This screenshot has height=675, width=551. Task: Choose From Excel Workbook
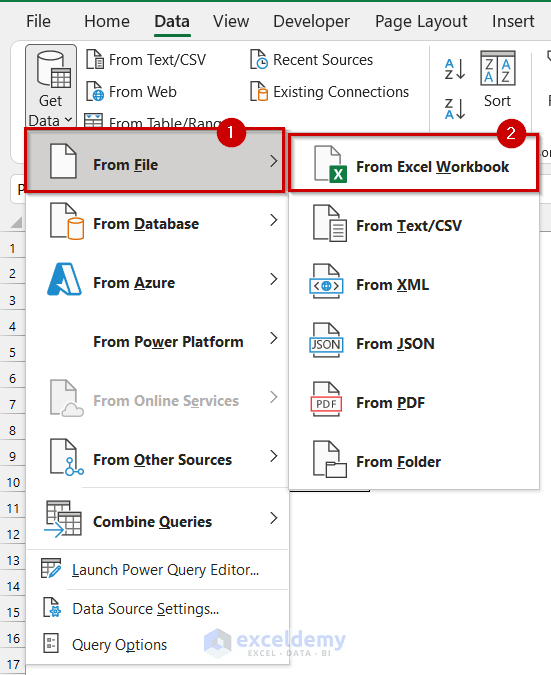tap(414, 163)
